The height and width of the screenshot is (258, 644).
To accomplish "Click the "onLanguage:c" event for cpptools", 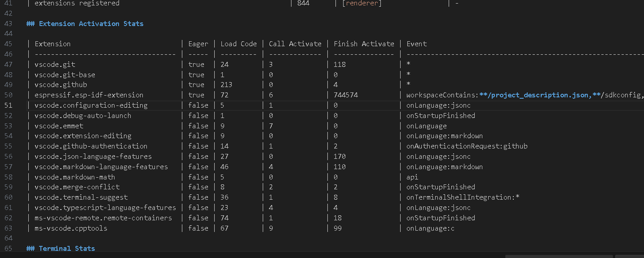I will (431, 228).
